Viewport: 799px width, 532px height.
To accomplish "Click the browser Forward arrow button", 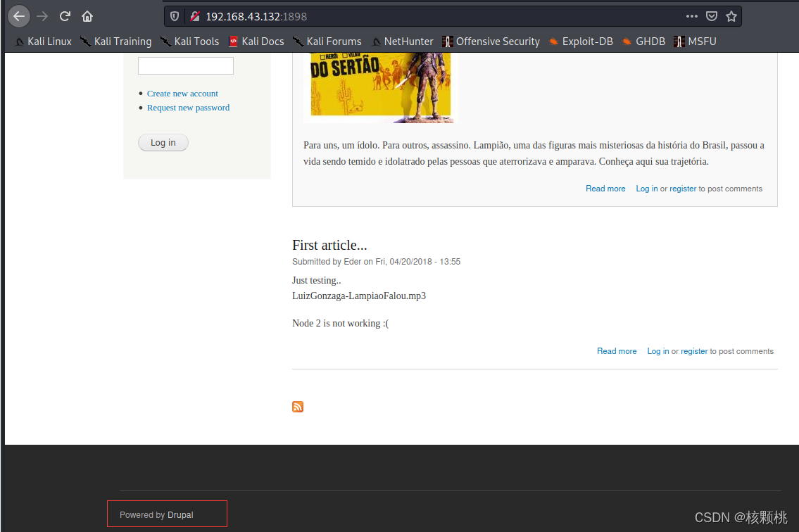I will (42, 16).
